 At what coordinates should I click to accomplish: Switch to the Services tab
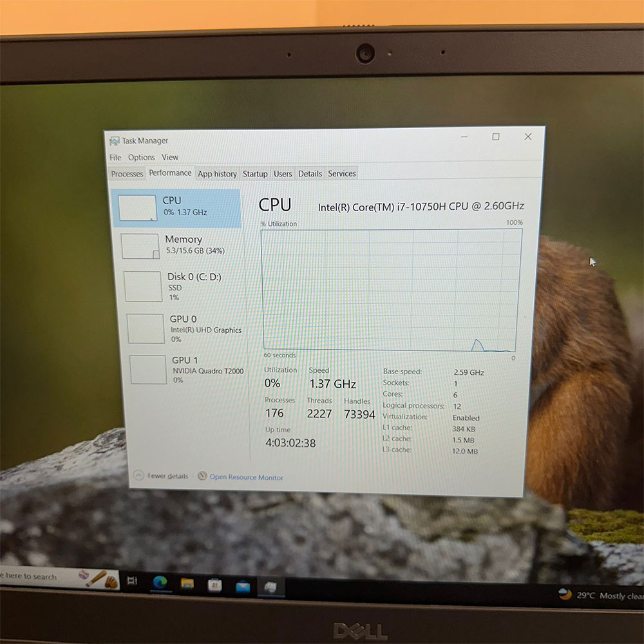[x=341, y=174]
